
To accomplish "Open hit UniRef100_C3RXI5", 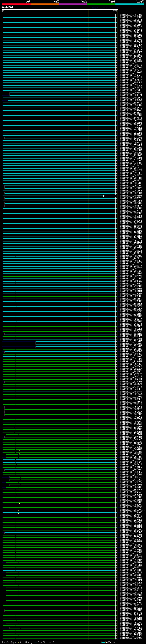I will click(x=131, y=27).
